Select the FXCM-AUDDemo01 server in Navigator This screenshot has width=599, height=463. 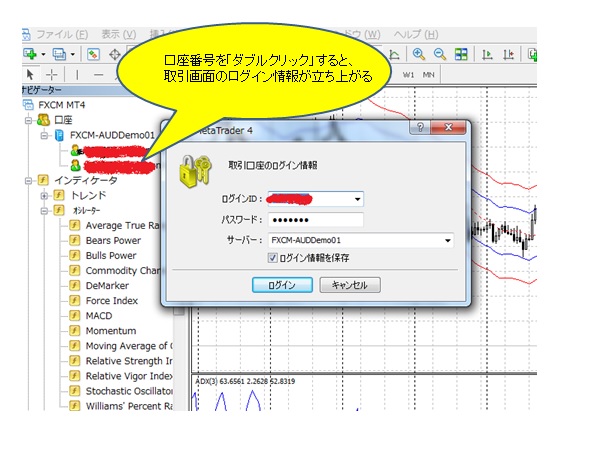(x=112, y=135)
